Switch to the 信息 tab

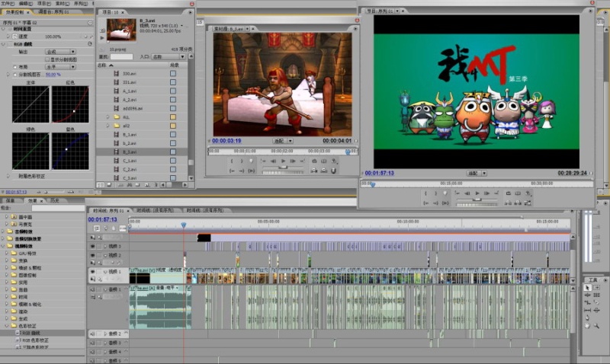point(10,200)
